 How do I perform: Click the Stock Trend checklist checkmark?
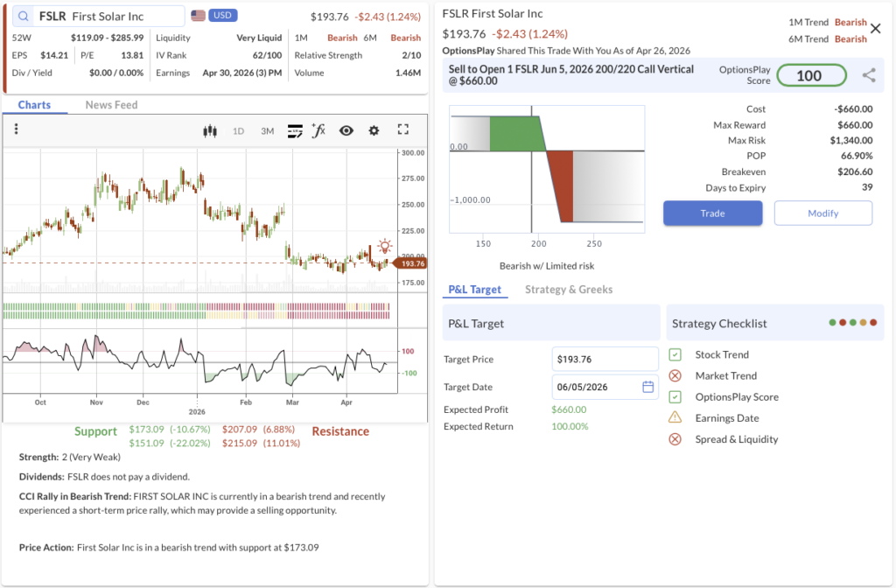pos(675,354)
